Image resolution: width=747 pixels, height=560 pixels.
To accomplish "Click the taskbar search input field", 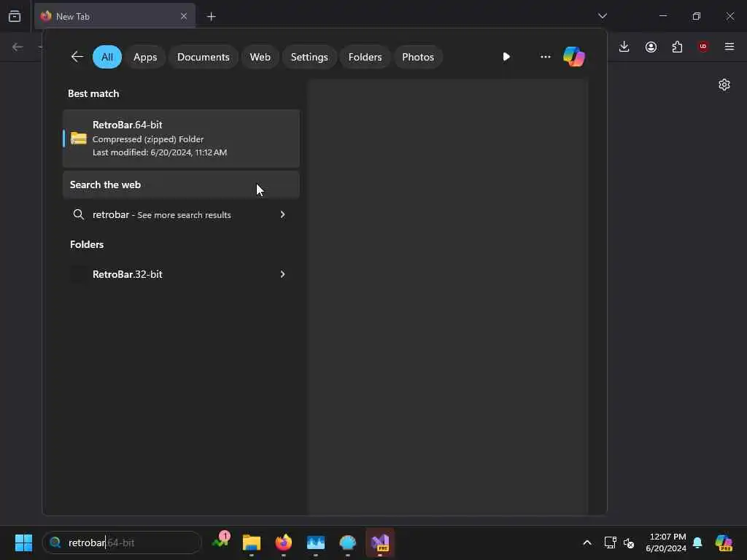I will coord(122,542).
